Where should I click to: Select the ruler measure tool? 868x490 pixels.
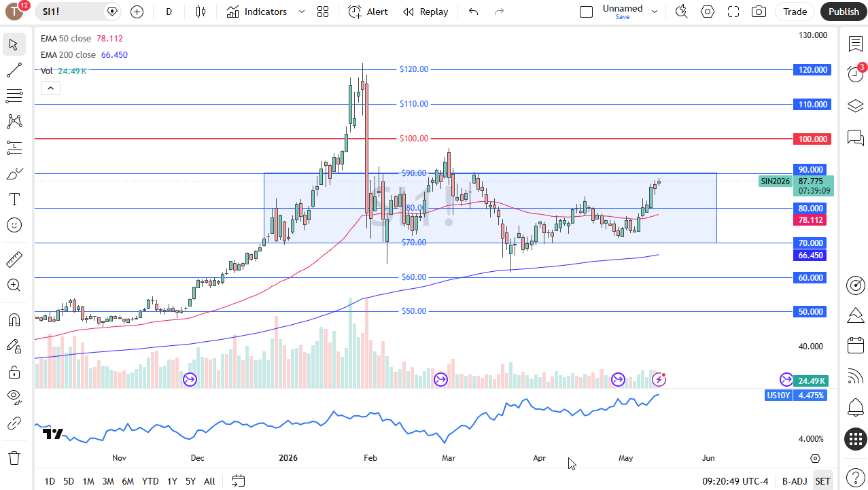(x=14, y=259)
